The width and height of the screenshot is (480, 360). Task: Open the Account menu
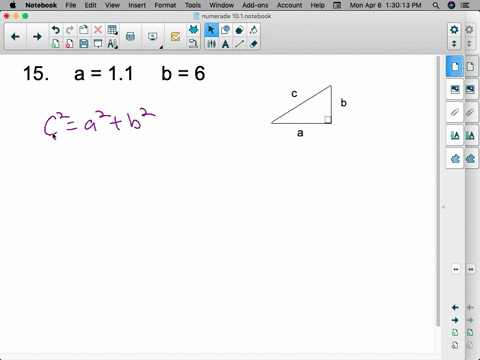[x=289, y=5]
